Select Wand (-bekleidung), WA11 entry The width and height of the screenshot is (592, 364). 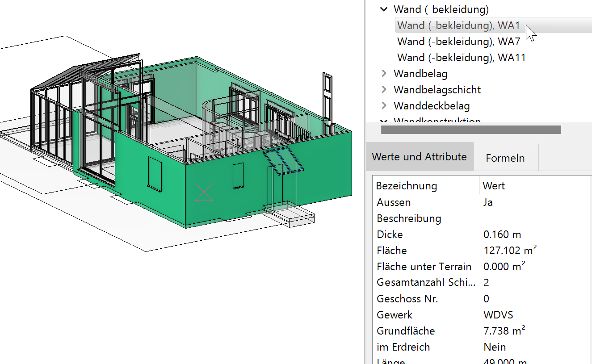[462, 58]
